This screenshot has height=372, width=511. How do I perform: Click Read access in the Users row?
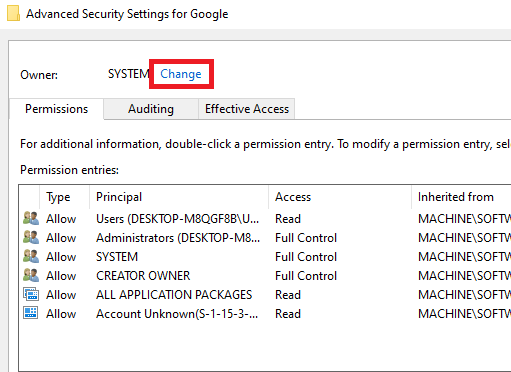click(288, 219)
